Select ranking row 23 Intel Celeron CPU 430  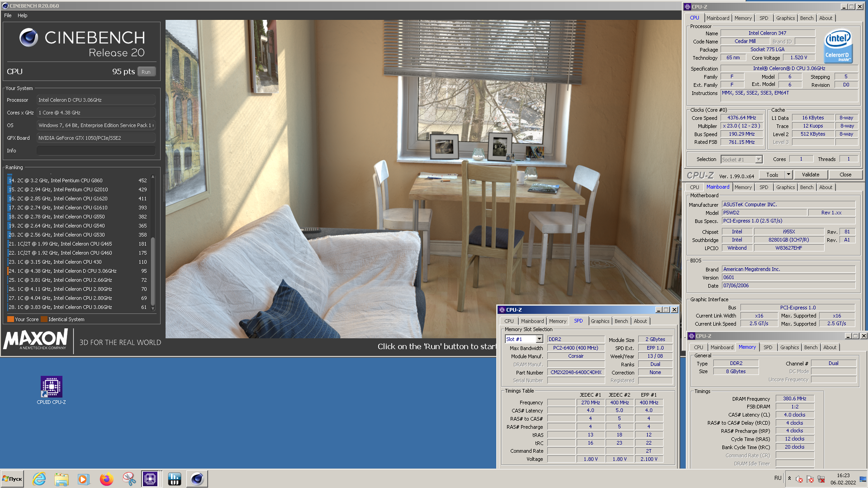(77, 262)
